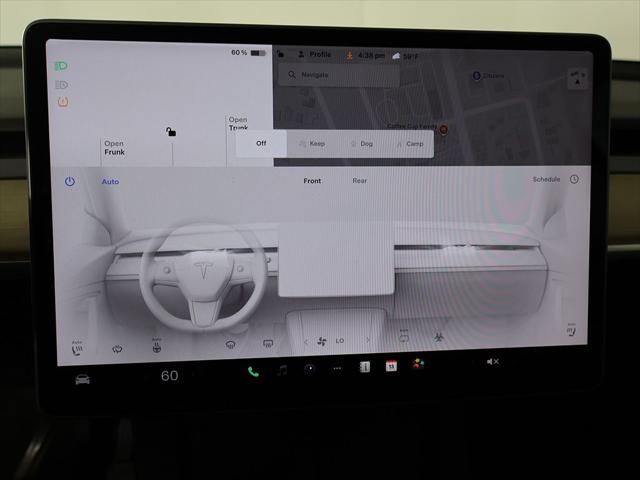Tap the lock icon in the status bar

(280, 54)
